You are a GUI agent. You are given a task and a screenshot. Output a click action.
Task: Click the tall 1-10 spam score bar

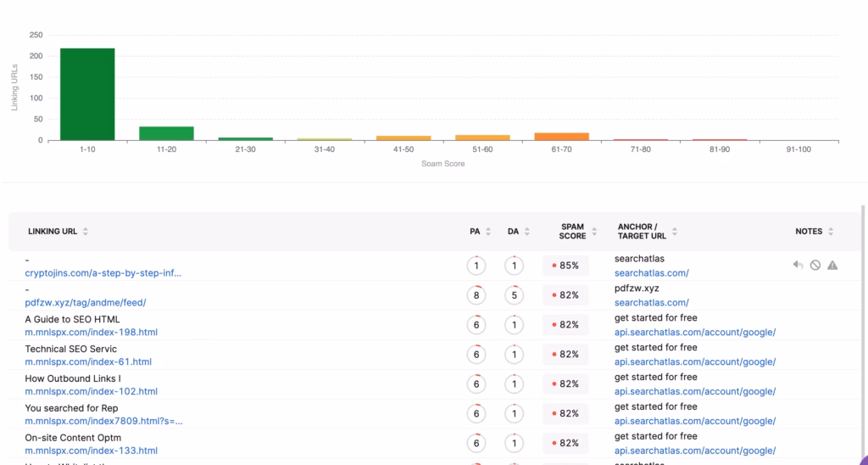tap(87, 94)
